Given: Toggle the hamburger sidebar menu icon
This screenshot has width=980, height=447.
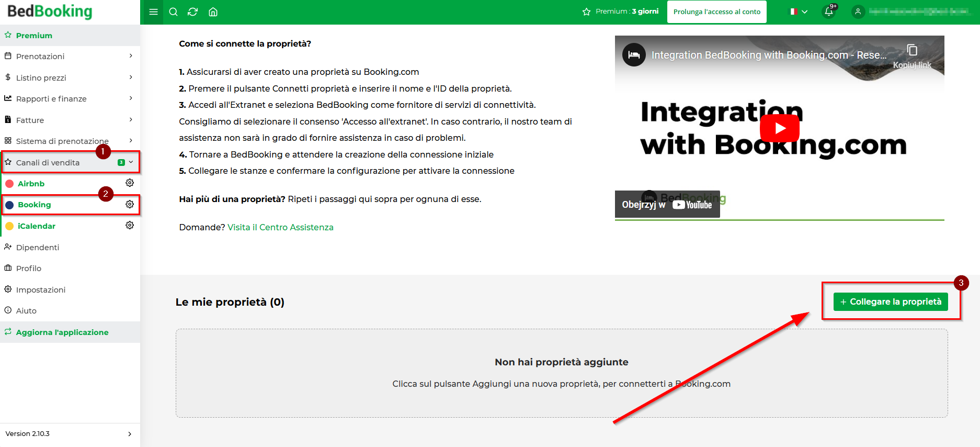Looking at the screenshot, I should pos(153,12).
